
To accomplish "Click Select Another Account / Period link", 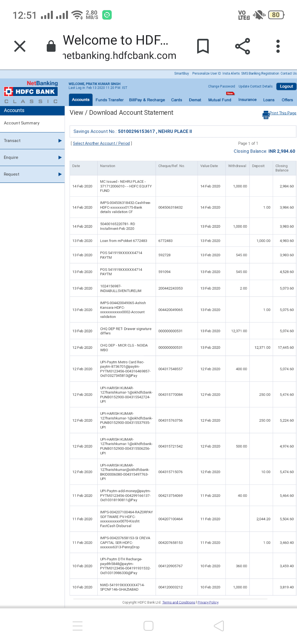I will pyautogui.click(x=101, y=143).
